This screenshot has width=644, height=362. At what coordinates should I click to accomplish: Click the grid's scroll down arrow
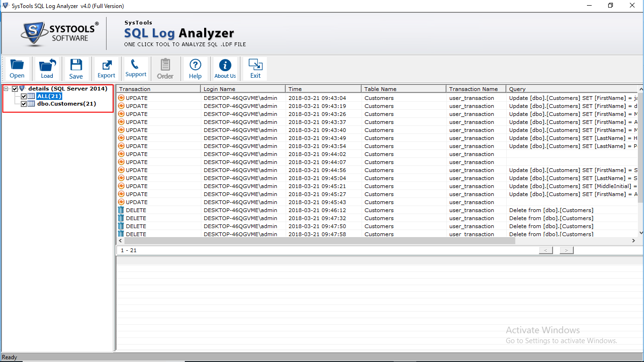(x=640, y=233)
